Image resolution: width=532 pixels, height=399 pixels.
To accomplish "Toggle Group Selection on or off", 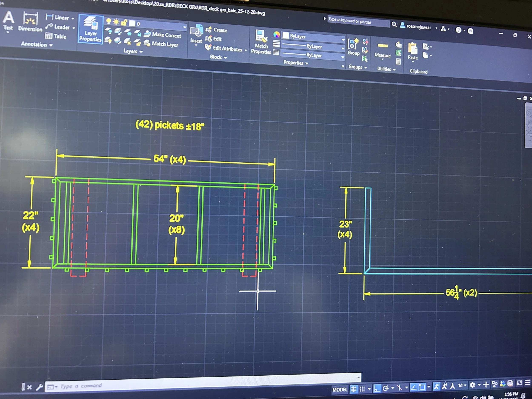I will tap(365, 59).
